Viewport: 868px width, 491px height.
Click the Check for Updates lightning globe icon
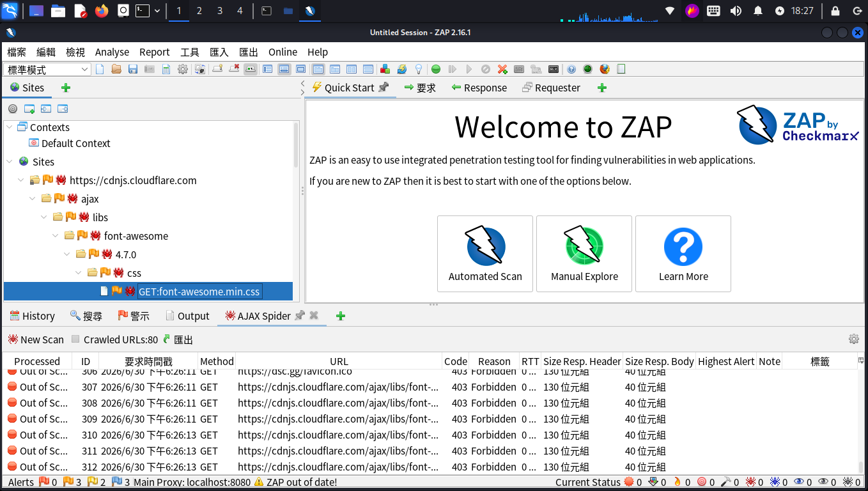pos(402,69)
